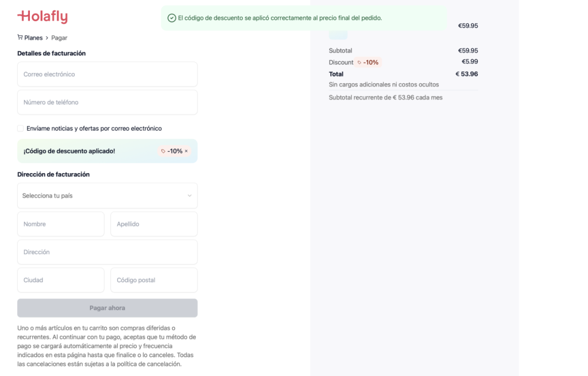Click the -10% badge in the order summary

tap(369, 62)
